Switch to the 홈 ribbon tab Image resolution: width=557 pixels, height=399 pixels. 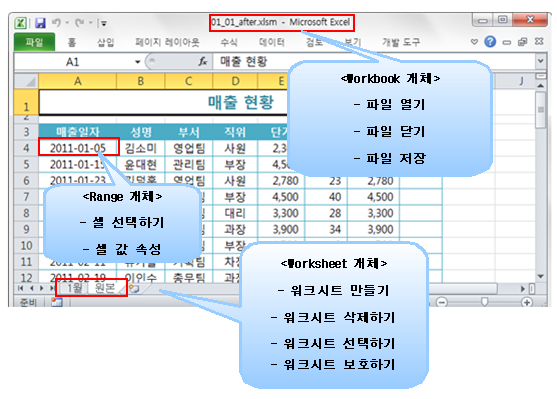(x=72, y=43)
